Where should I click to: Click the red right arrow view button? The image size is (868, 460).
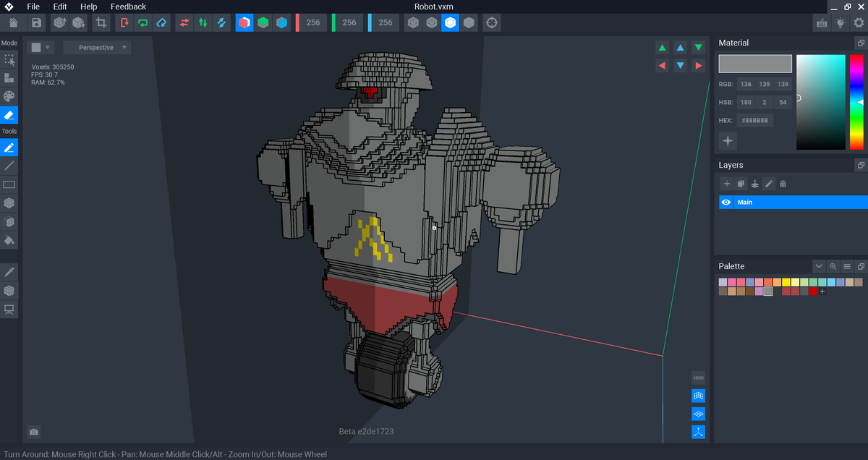pyautogui.click(x=698, y=66)
